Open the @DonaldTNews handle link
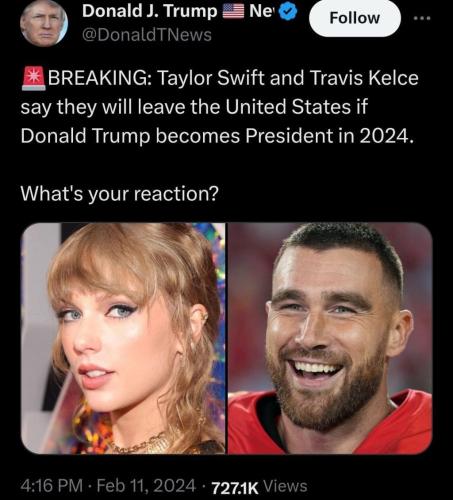 147,35
